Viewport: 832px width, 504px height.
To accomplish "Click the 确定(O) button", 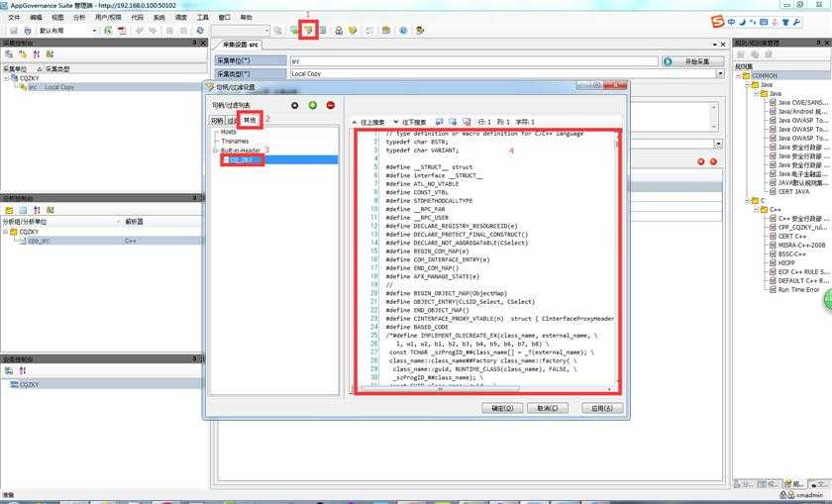I will 502,408.
